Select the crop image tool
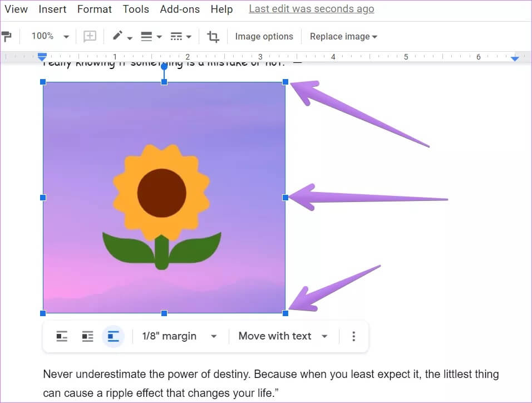This screenshot has width=532, height=403. 213,37
